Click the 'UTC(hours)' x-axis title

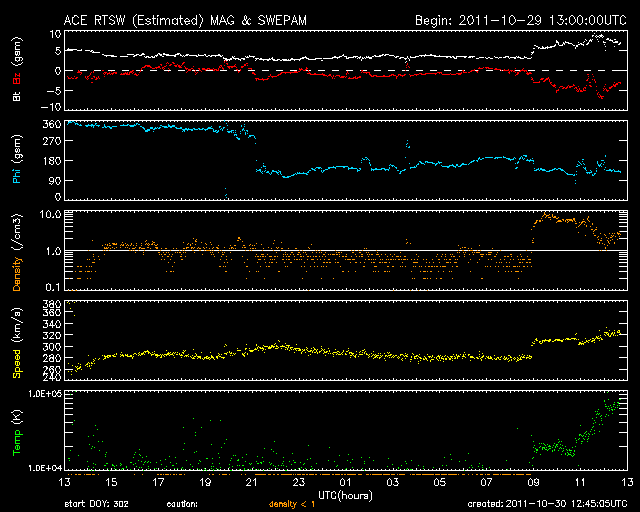click(x=345, y=496)
